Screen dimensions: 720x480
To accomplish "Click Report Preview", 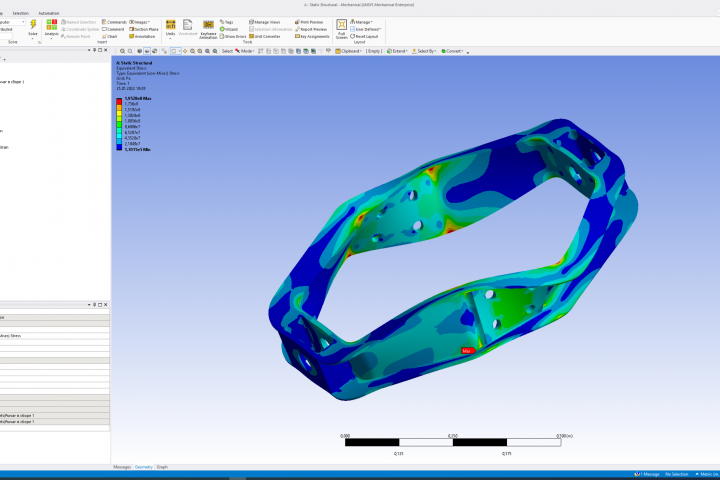I will pyautogui.click(x=311, y=29).
